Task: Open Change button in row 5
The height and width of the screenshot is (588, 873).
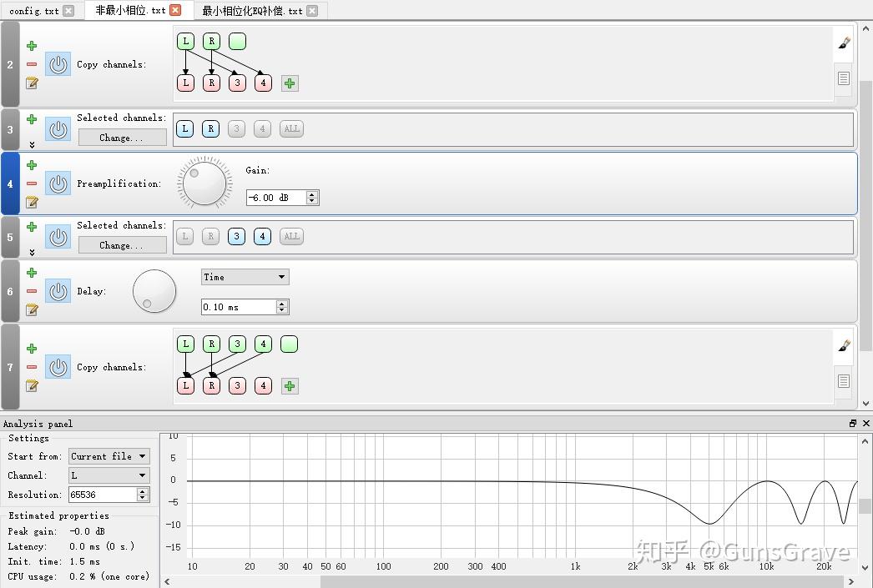Action: tap(123, 244)
